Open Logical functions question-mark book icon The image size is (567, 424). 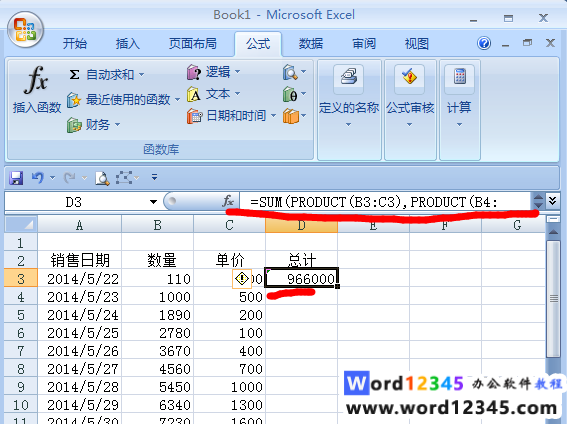pyautogui.click(x=194, y=72)
